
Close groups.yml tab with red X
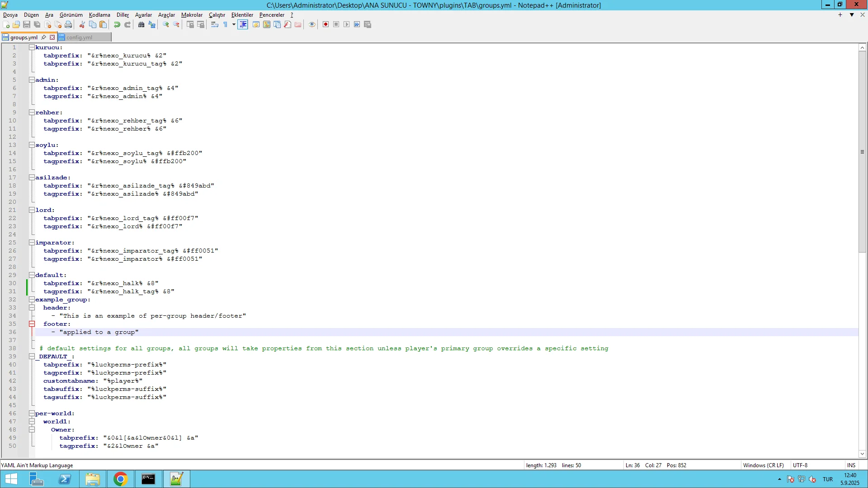(52, 38)
